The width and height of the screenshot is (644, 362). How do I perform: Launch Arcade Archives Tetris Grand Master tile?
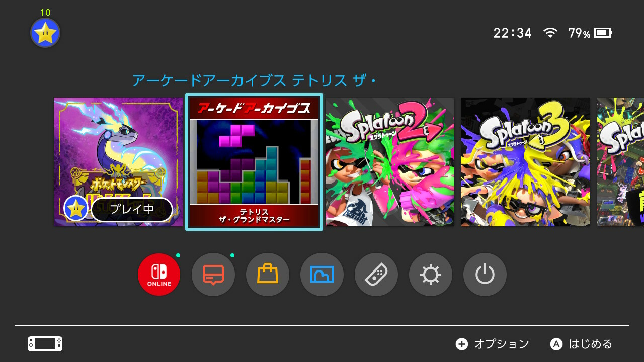click(254, 162)
